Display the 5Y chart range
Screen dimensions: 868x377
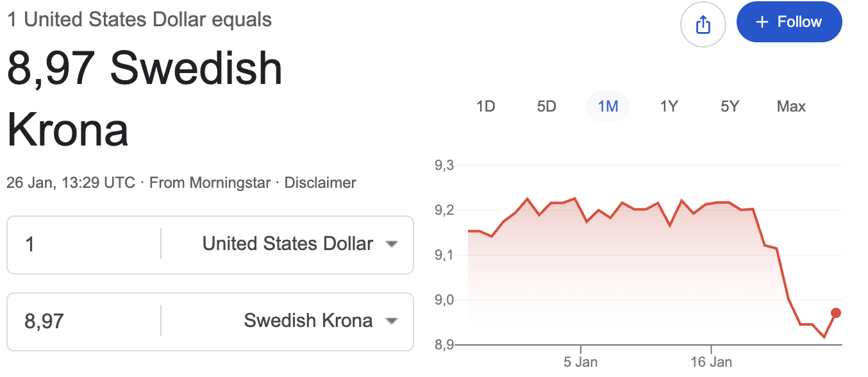(x=730, y=106)
